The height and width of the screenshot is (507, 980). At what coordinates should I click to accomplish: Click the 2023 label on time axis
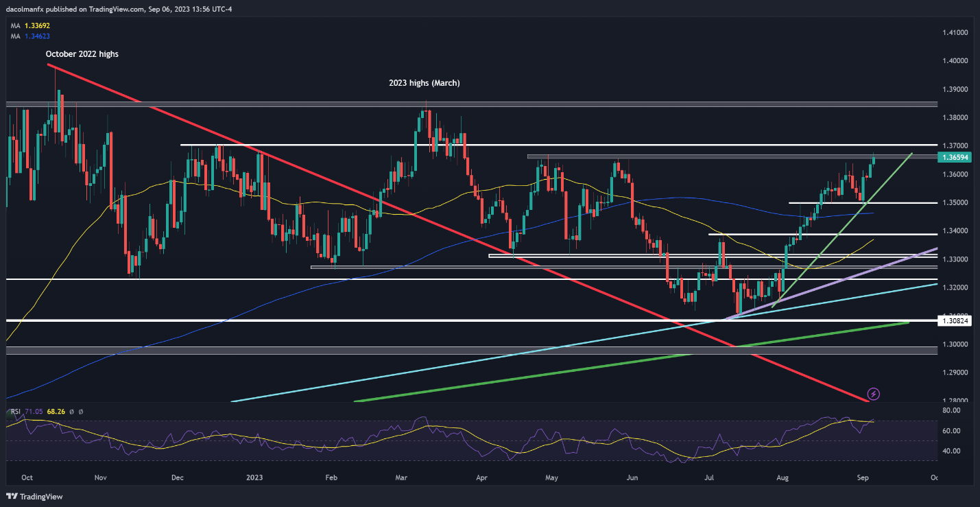tap(254, 477)
